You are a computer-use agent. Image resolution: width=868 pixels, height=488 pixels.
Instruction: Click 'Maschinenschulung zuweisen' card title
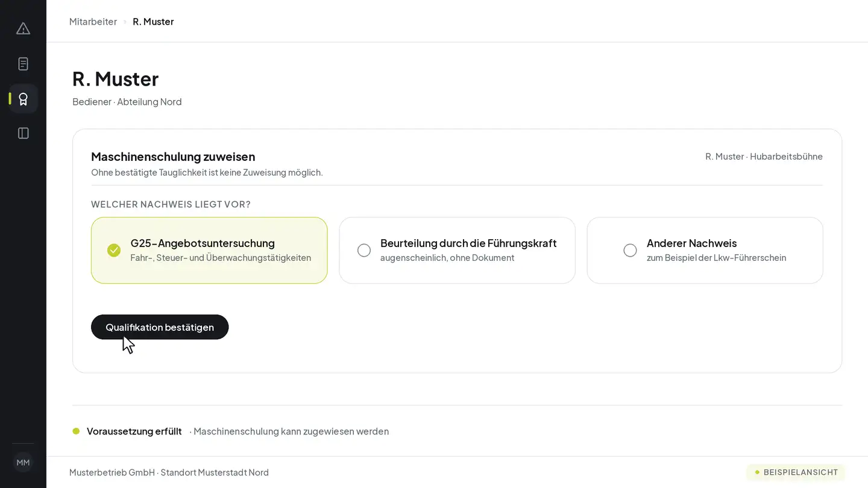[173, 157]
